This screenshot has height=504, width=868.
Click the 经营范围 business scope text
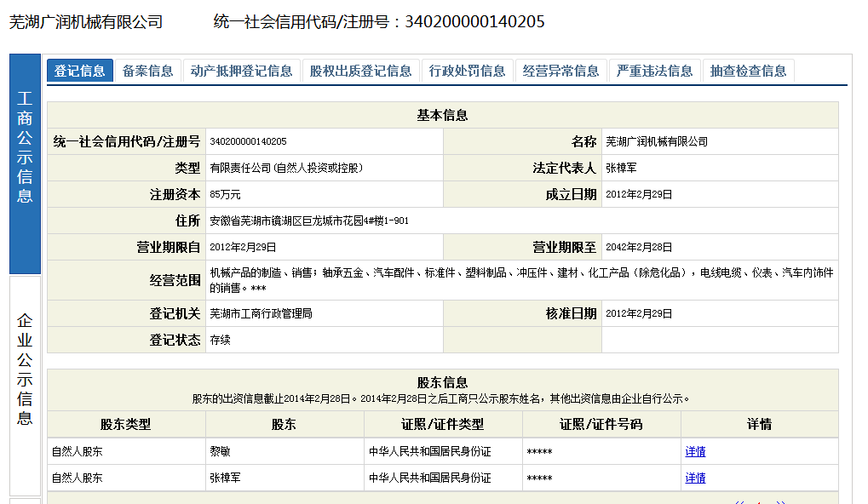pos(520,279)
